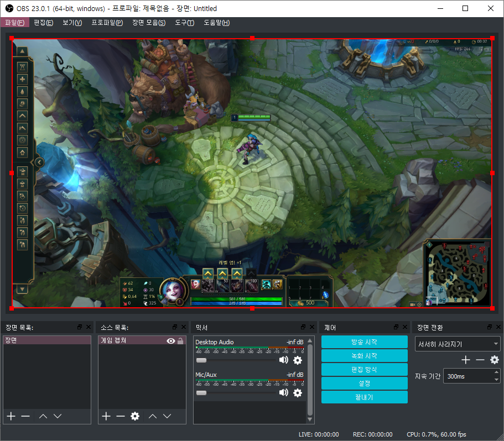Image resolution: width=504 pixels, height=441 pixels.
Task: Undock the 소스 목록 panel
Action: pos(175,327)
